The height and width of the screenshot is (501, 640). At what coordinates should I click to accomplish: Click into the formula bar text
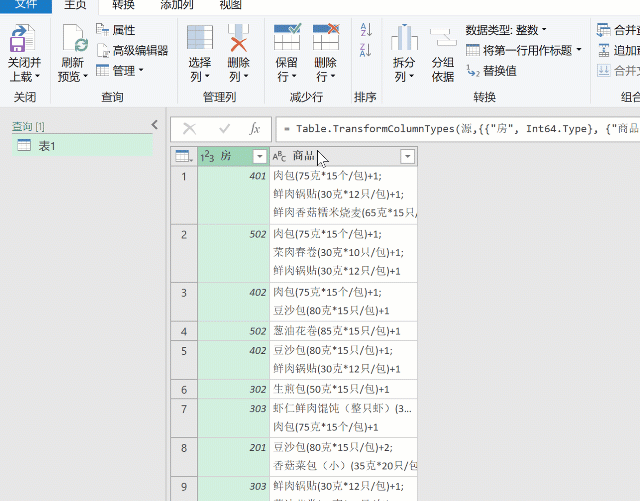458,129
